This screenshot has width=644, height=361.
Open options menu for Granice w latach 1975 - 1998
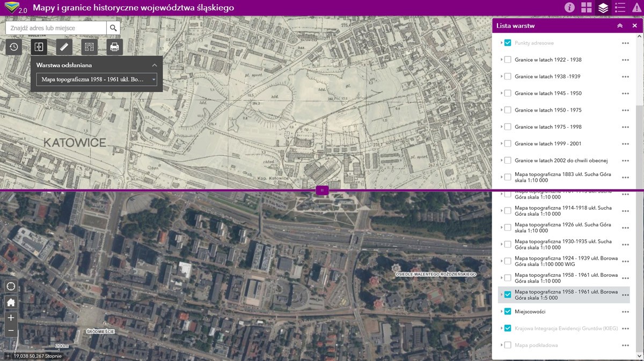[x=625, y=127]
